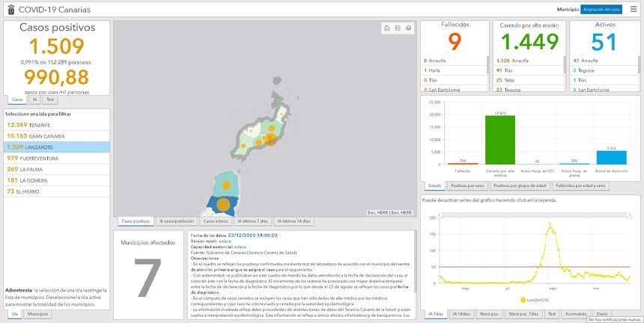Select the Municipio mode option
Screen dimensions: 644x323
(x=568, y=9)
